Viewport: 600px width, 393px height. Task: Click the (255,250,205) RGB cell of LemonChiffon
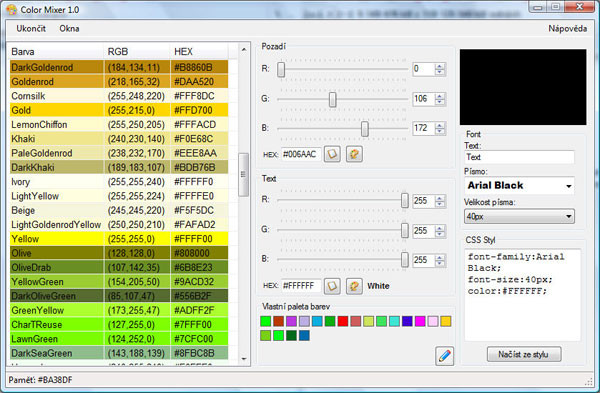pos(137,125)
